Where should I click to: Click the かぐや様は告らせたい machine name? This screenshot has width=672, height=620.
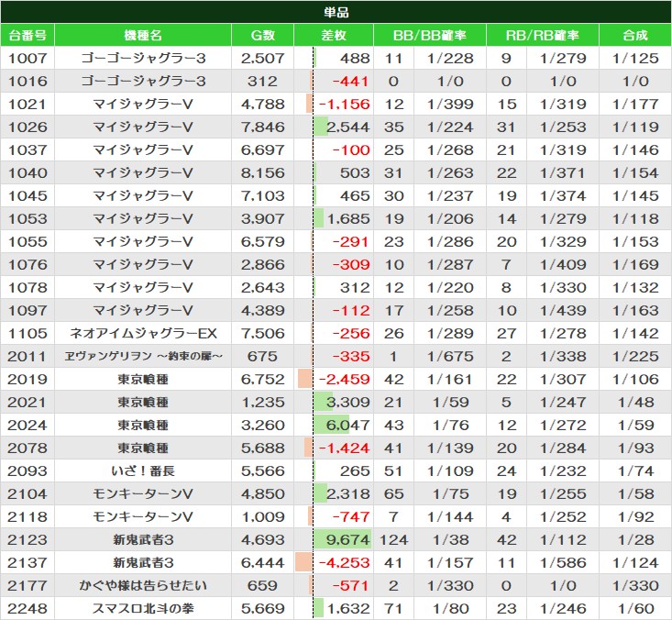tap(143, 586)
